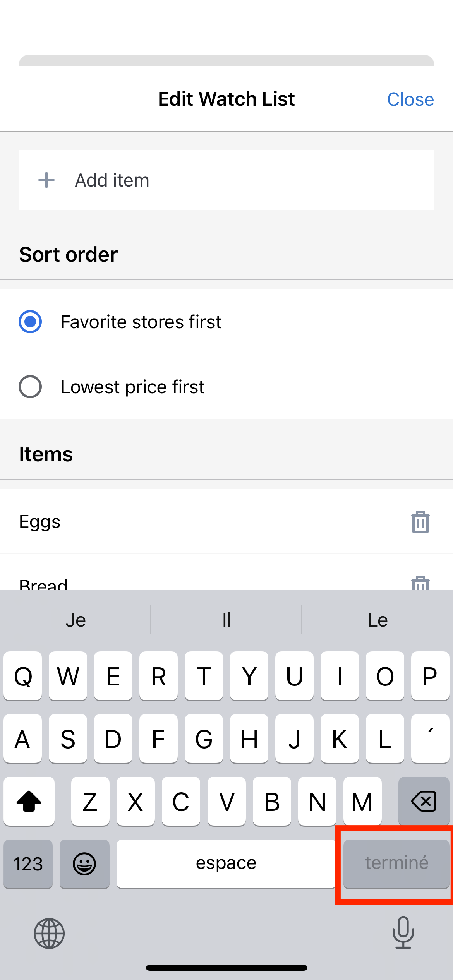Tap the globe language switcher icon
This screenshot has height=980, width=453.
point(49,933)
